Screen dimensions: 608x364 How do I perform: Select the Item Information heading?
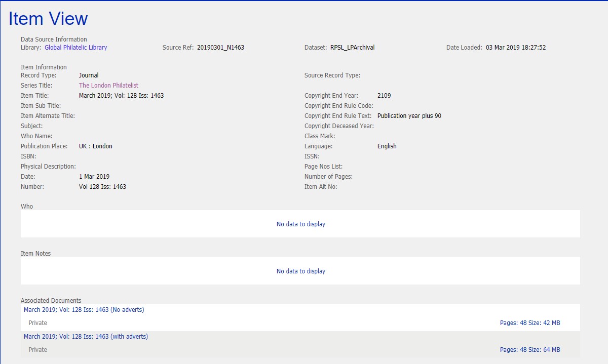click(44, 67)
